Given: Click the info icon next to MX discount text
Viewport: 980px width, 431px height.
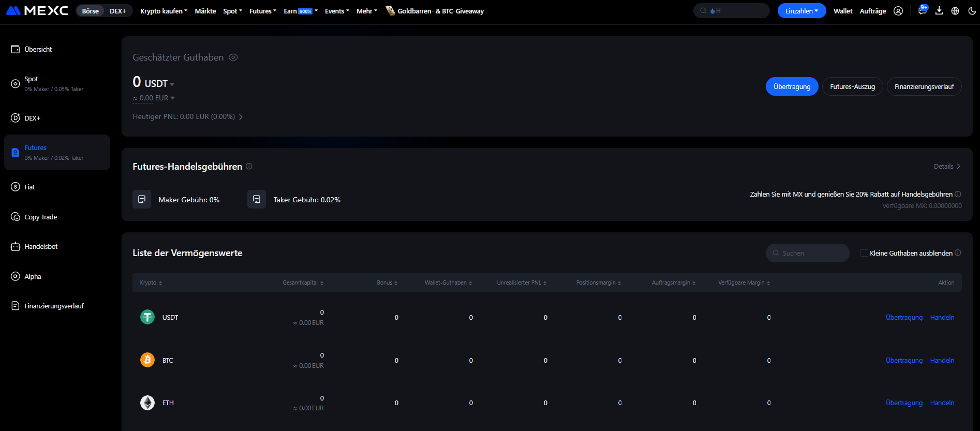Looking at the screenshot, I should (958, 194).
